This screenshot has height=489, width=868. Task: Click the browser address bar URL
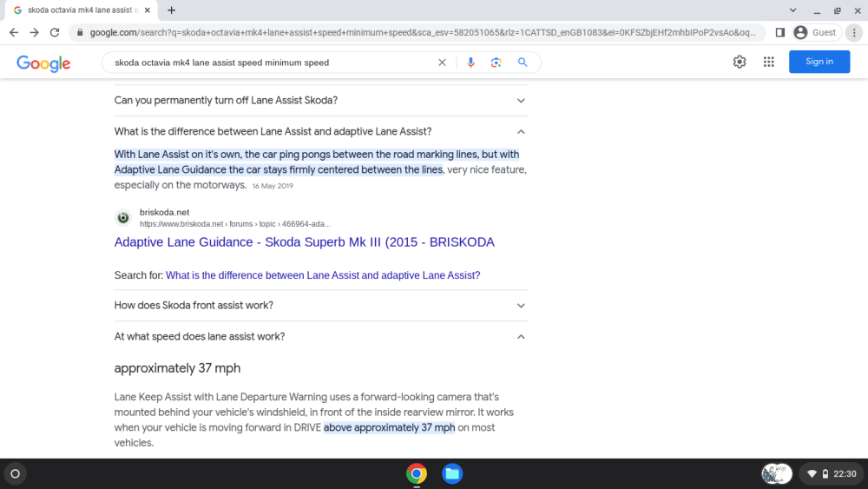point(422,33)
